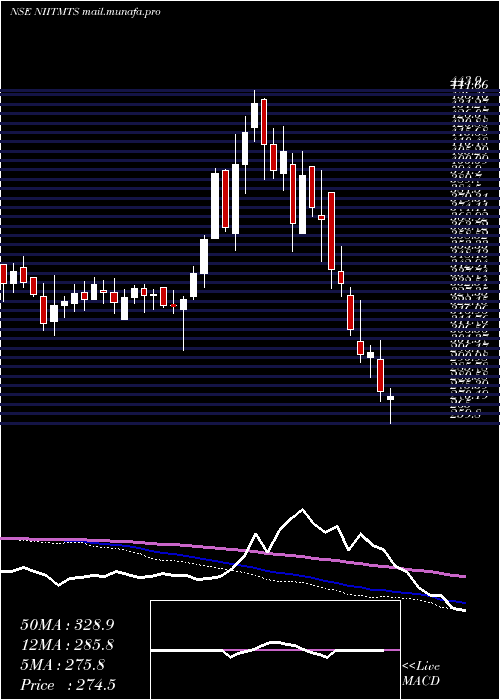
Task: Click the '12MA : 285.8' value
Action: 67,645
